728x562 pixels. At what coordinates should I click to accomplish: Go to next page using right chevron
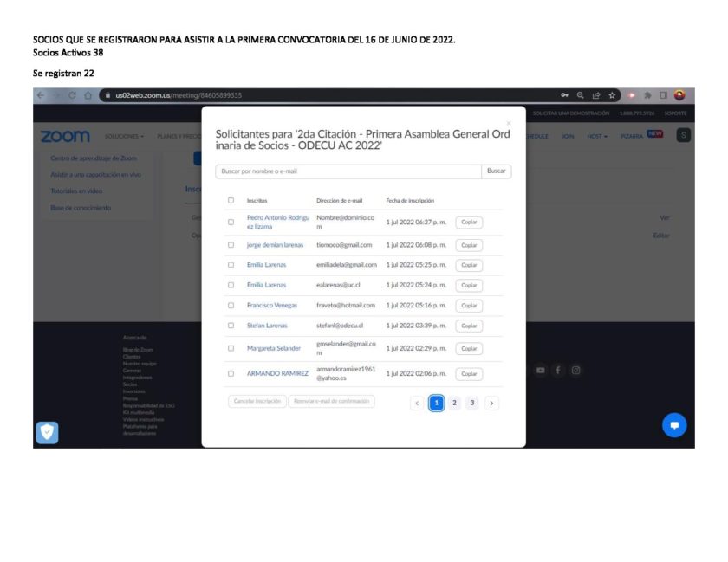coord(491,403)
